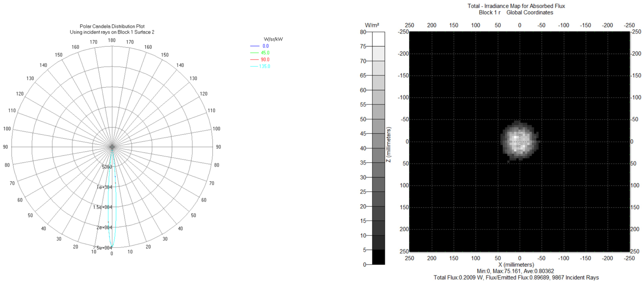Click 'Total - Irradiance Map for Absorbed Flux' title
This screenshot has height=284, width=644.
click(x=516, y=6)
